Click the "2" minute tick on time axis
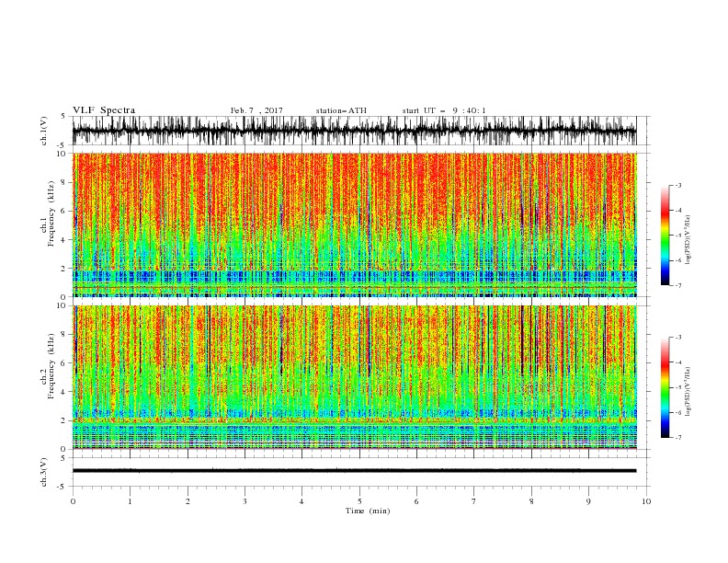This screenshot has width=728, height=563. (188, 501)
